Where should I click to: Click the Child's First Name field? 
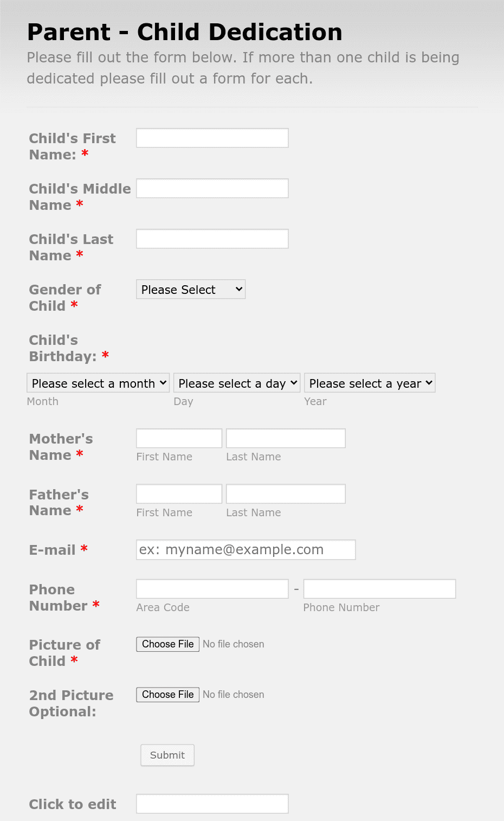tap(212, 138)
